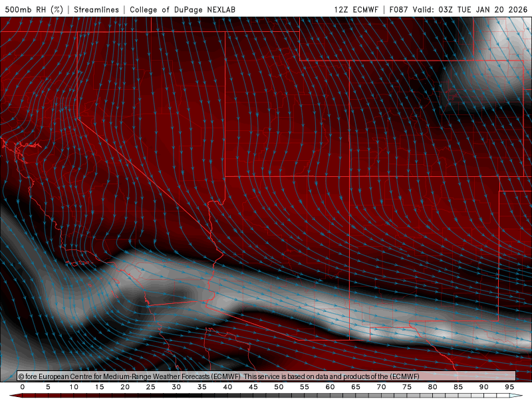The image size is (532, 399).
Task: Click the '20' tick label in the legend
Action: point(125,387)
